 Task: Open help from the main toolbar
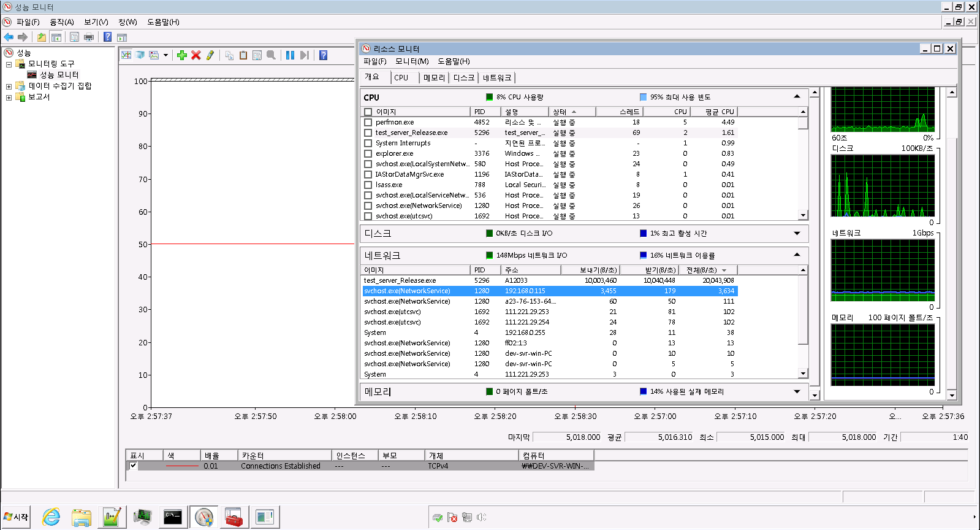[x=108, y=37]
